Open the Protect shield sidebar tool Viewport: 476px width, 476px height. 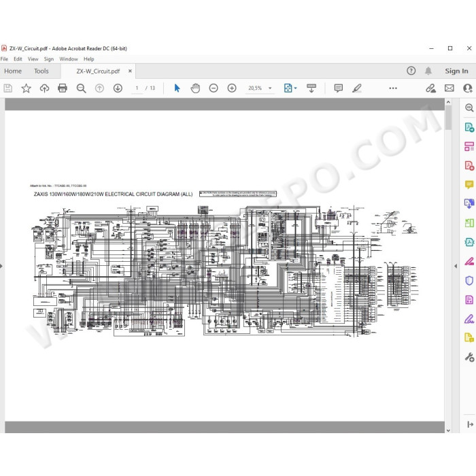pyautogui.click(x=469, y=280)
